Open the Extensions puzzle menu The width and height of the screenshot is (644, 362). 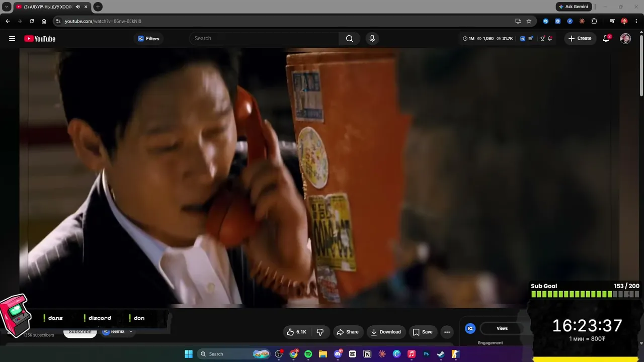point(594,21)
